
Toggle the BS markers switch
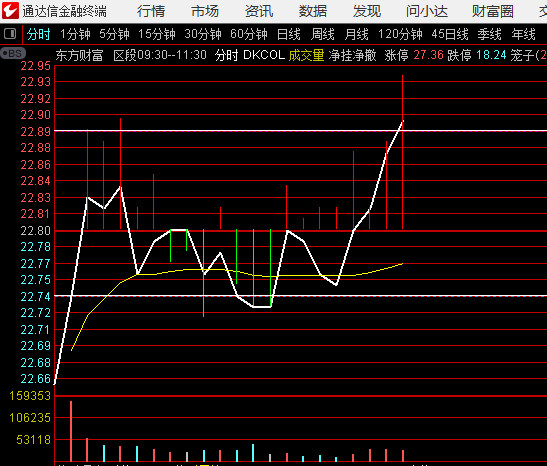pyautogui.click(x=13, y=53)
